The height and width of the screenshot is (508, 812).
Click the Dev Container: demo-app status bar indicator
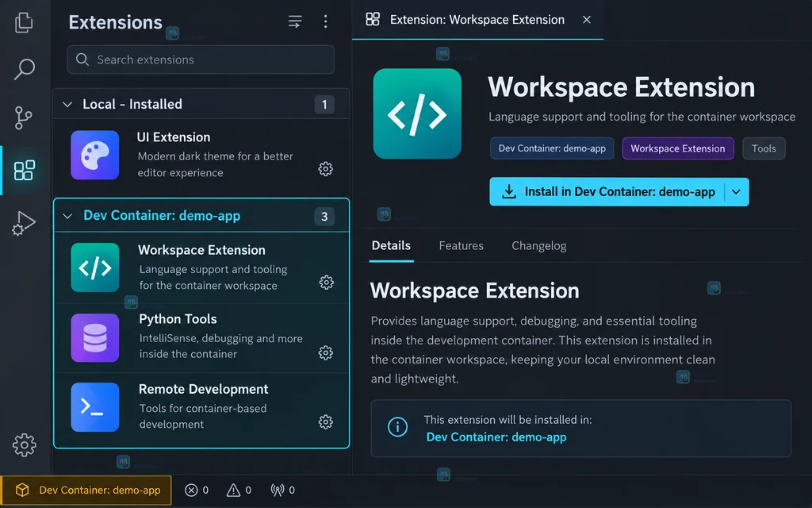pyautogui.click(x=86, y=490)
